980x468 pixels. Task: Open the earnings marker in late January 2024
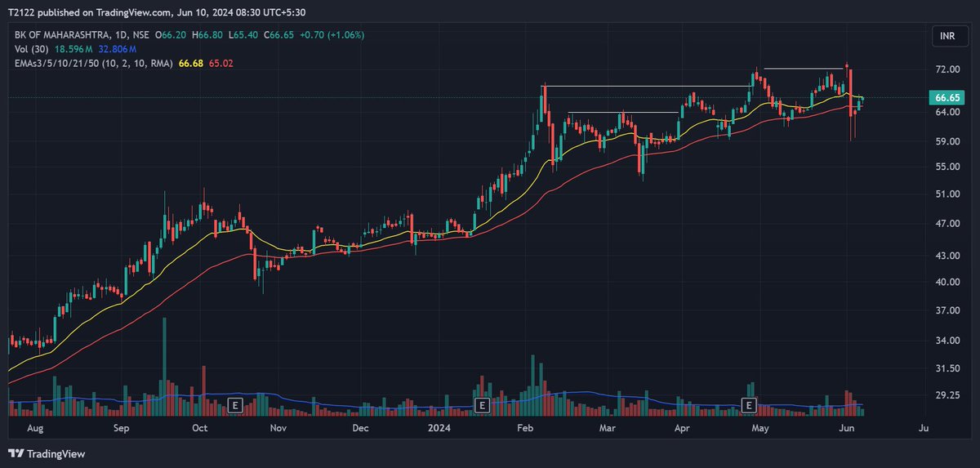(x=483, y=404)
